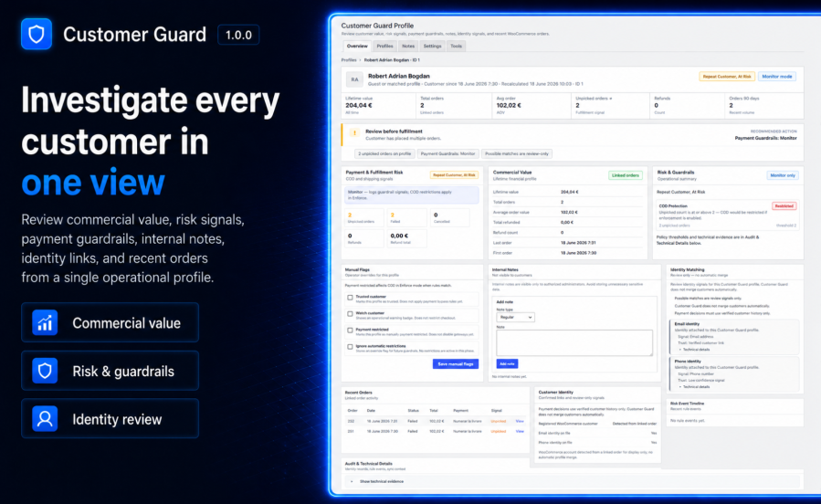Click the Cancelled count tile

pyautogui.click(x=450, y=217)
